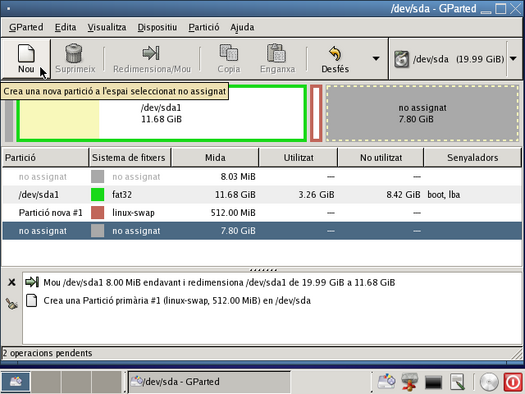Image resolution: width=525 pixels, height=394 pixels.
Task: Click the GParted launcher icon in tray
Action: click(386, 382)
